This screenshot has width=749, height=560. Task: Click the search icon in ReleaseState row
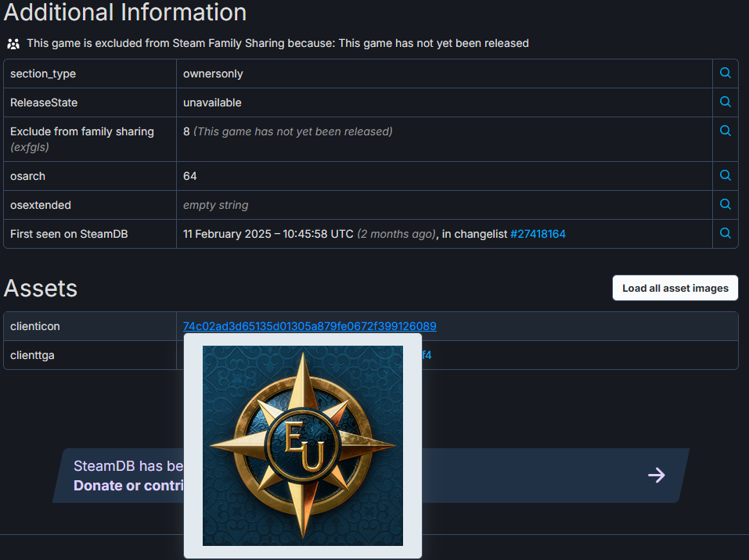tap(725, 102)
